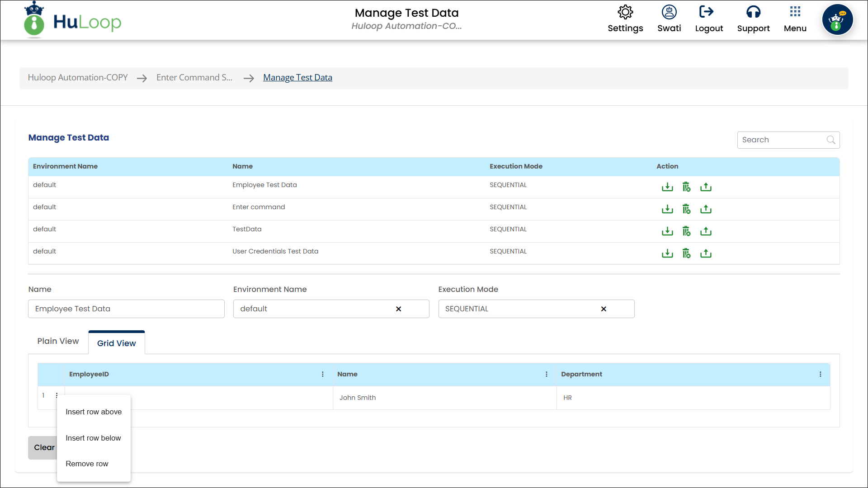Download the TestData row
Viewport: 868px width, 488px height.
coord(667,231)
